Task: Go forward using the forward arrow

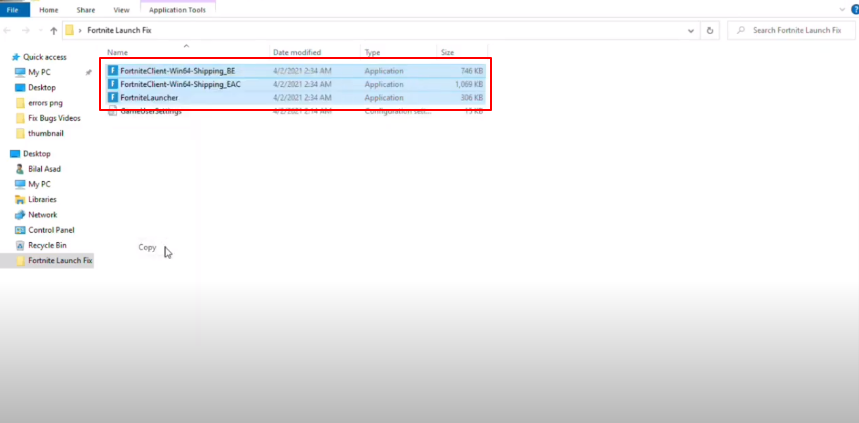Action: (25, 31)
